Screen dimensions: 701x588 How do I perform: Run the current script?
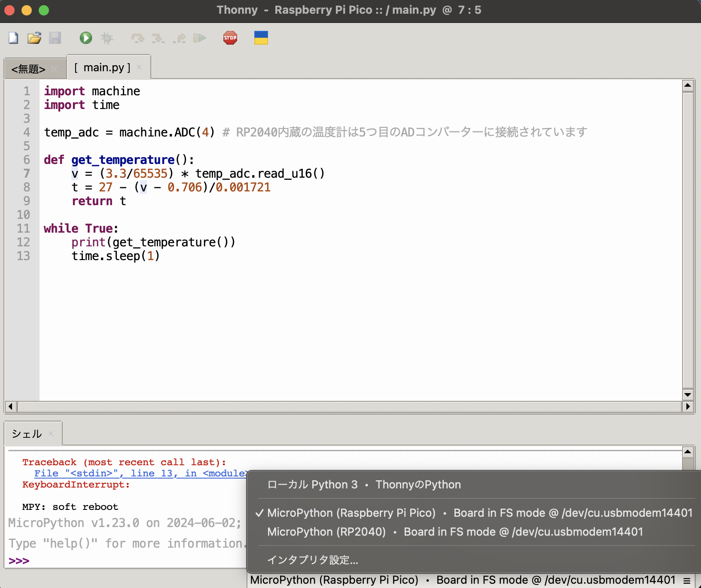click(85, 38)
